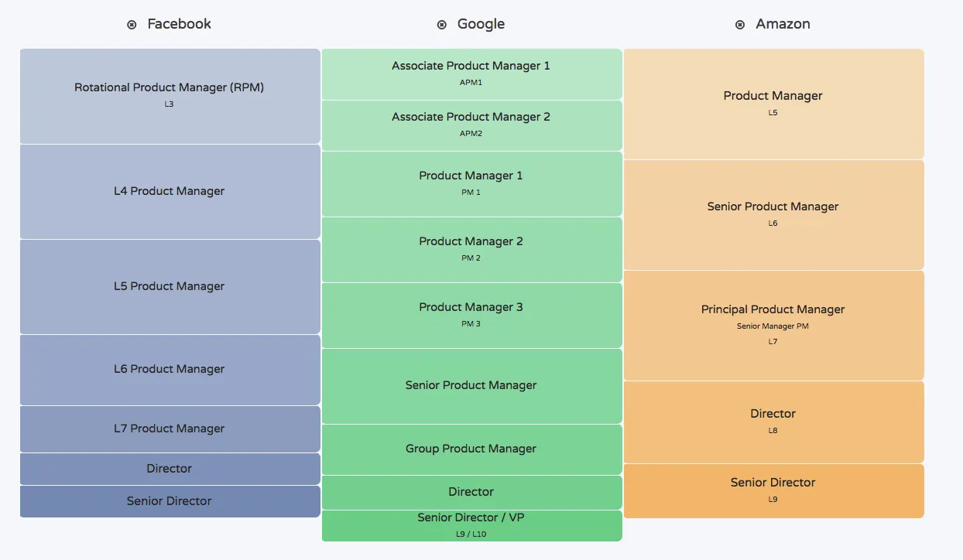Click the Facebook Senior Director level
The width and height of the screenshot is (963, 560).
pyautogui.click(x=170, y=501)
